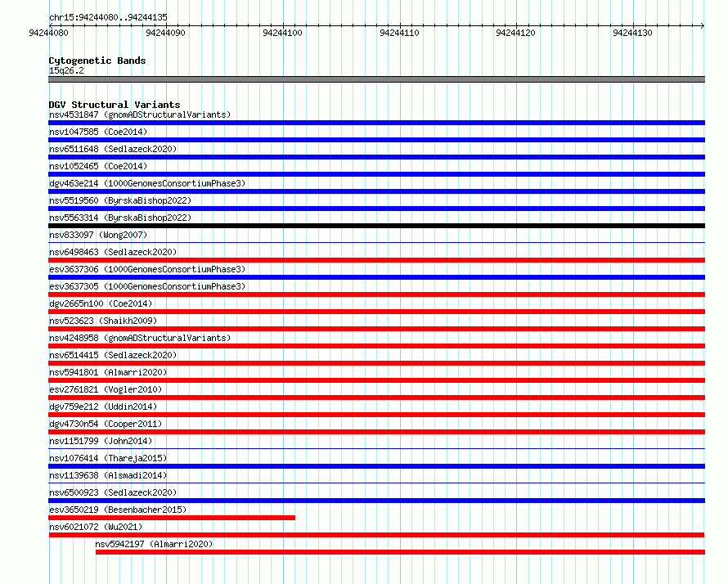Click the red bar under dgv759e212
Viewport: 728px width, 584px height.
click(x=376, y=415)
